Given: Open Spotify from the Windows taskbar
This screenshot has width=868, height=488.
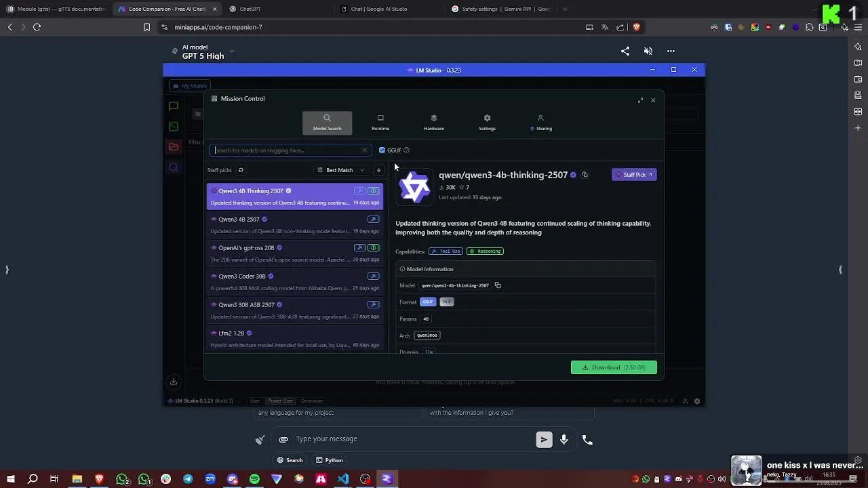Looking at the screenshot, I should (x=254, y=479).
